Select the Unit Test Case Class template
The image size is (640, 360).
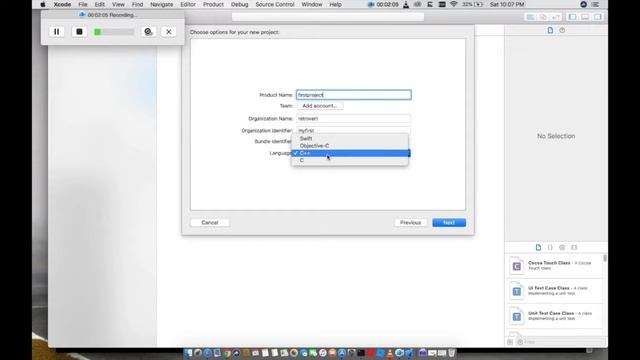[555, 316]
